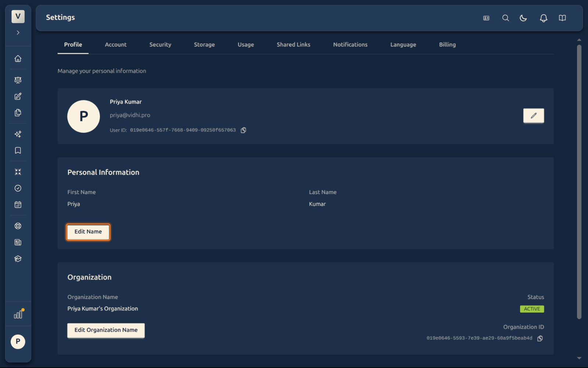Go to Home via house icon
The height and width of the screenshot is (368, 588).
pos(18,58)
